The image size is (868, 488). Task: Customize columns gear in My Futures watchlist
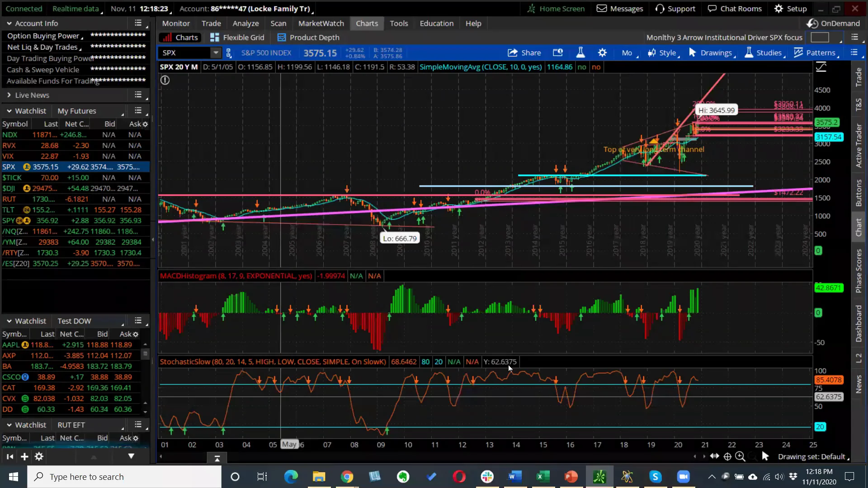tap(145, 124)
